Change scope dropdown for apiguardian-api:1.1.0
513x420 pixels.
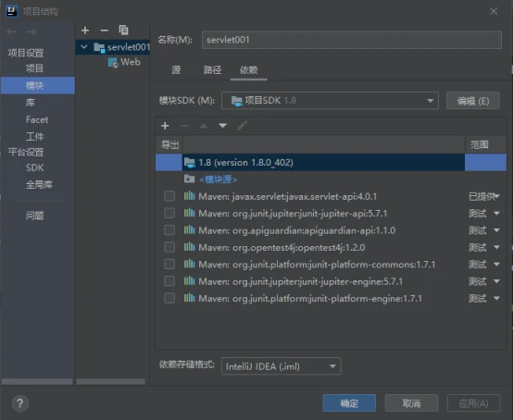point(484,230)
